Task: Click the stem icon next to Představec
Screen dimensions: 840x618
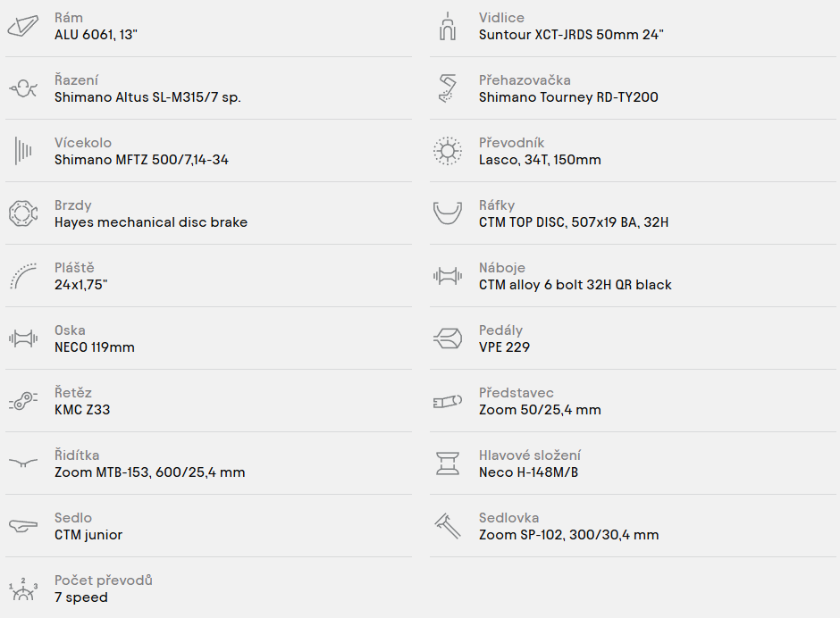Action: point(448,401)
